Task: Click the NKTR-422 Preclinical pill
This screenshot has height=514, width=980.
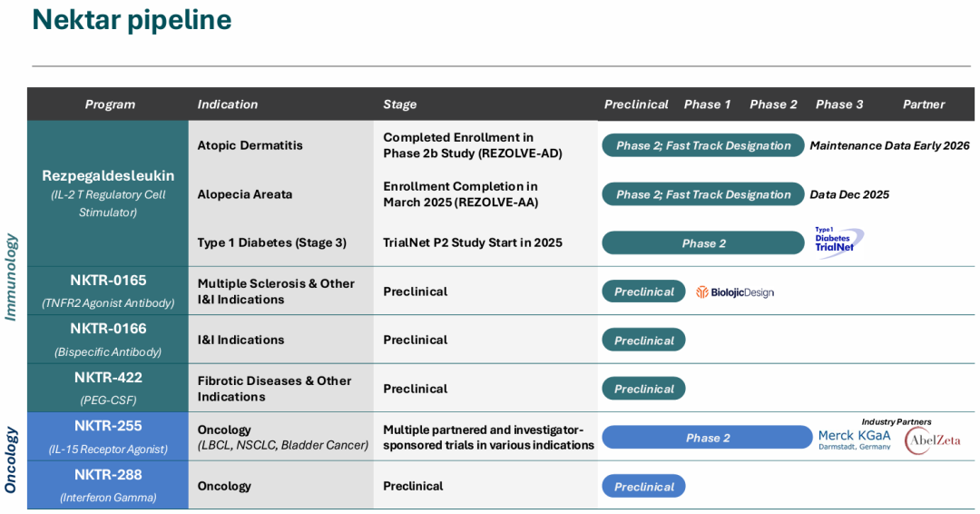Action: click(x=643, y=389)
